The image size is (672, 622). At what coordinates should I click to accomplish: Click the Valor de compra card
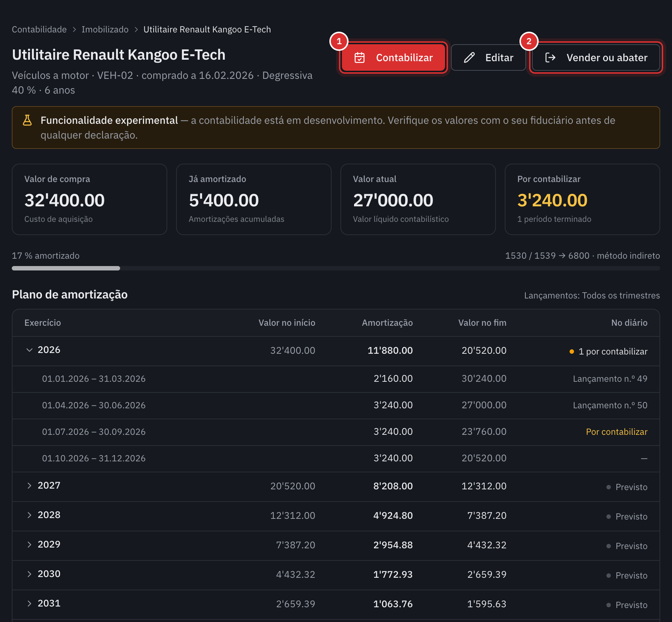[x=90, y=199]
